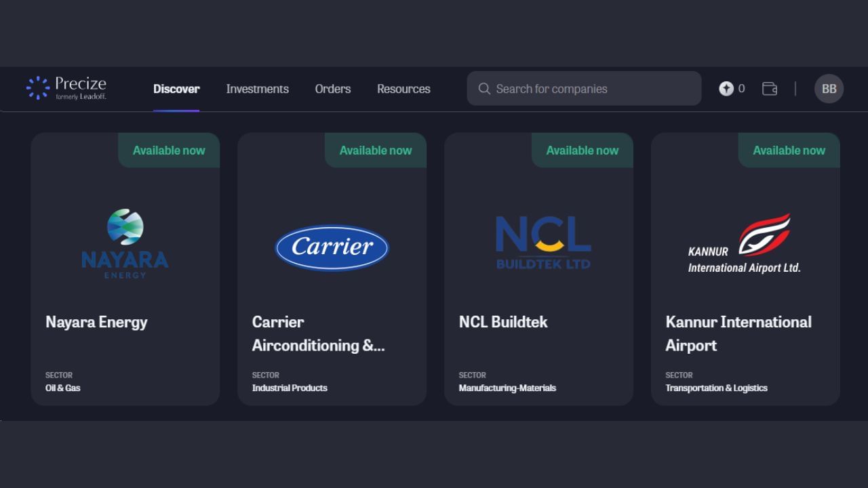868x488 pixels.
Task: Click the search magnifier icon
Action: coord(484,89)
